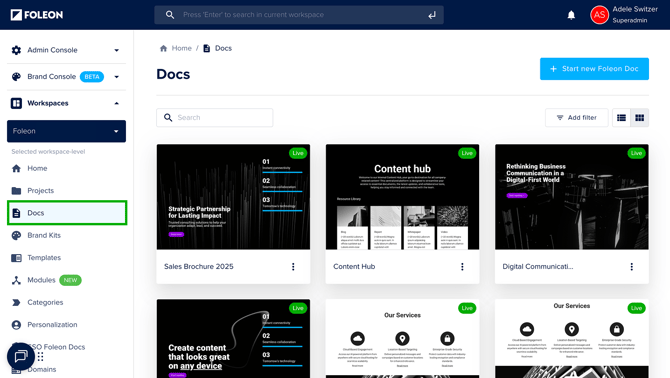Screen dimensions: 670x378
Task: Click the Projects folder icon
Action: pos(16,190)
